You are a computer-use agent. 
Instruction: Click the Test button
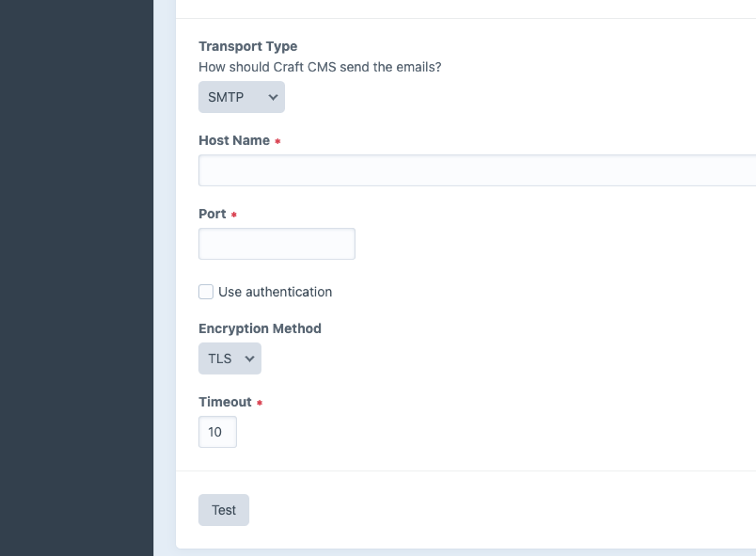(x=224, y=510)
